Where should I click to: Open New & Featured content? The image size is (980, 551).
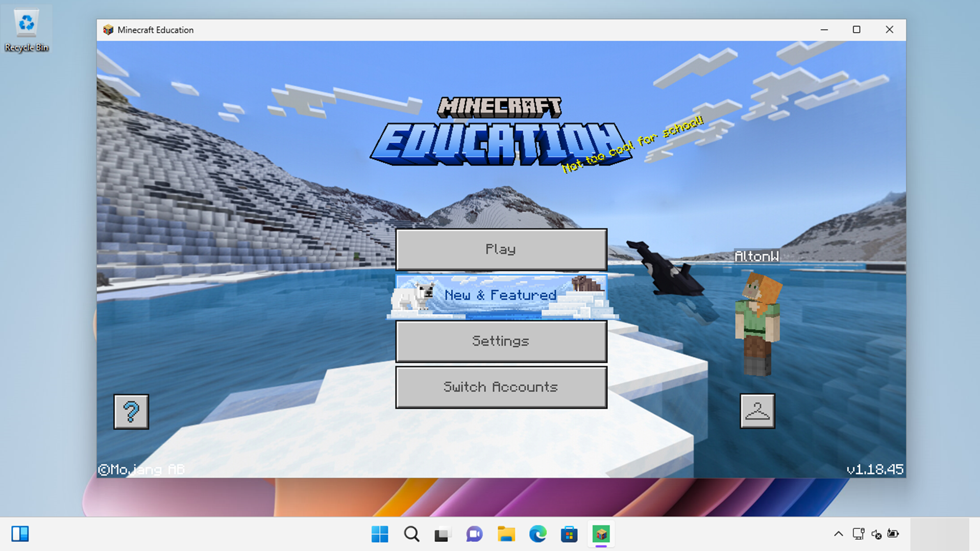tap(501, 295)
